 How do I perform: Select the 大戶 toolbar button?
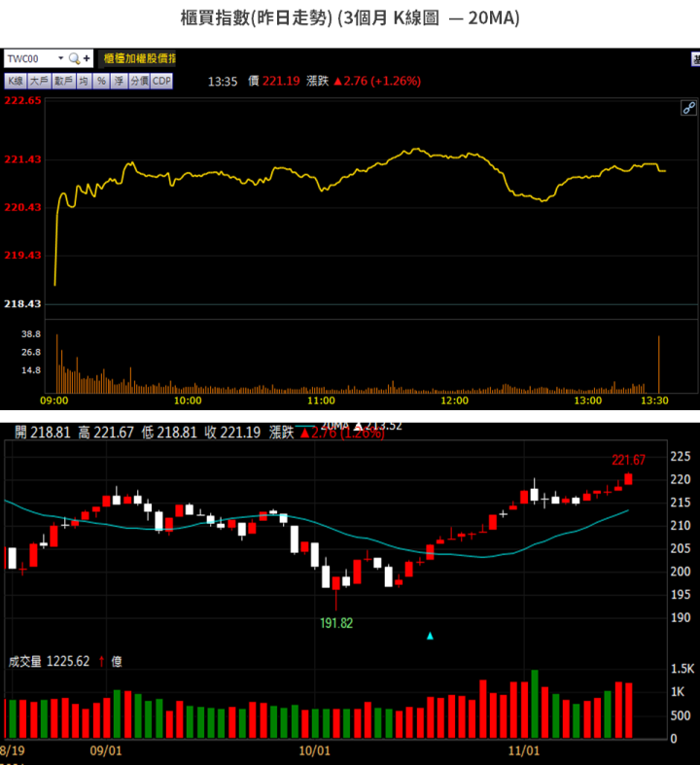click(x=39, y=81)
